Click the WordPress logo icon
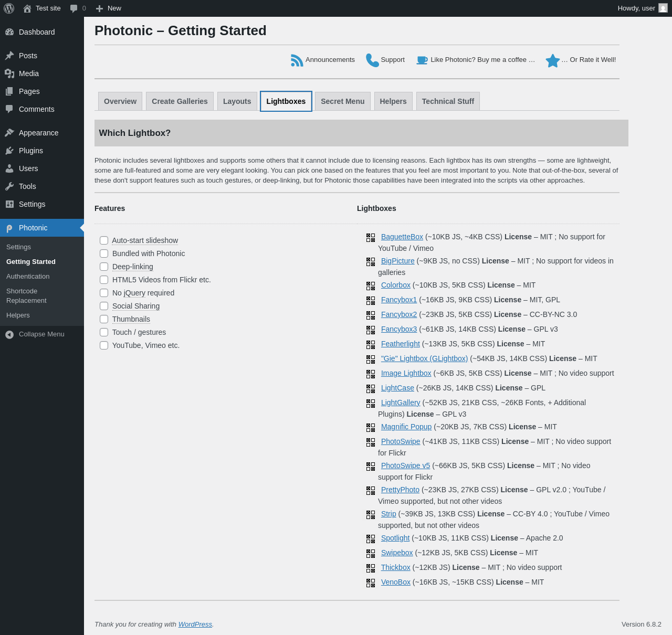 pyautogui.click(x=9, y=8)
